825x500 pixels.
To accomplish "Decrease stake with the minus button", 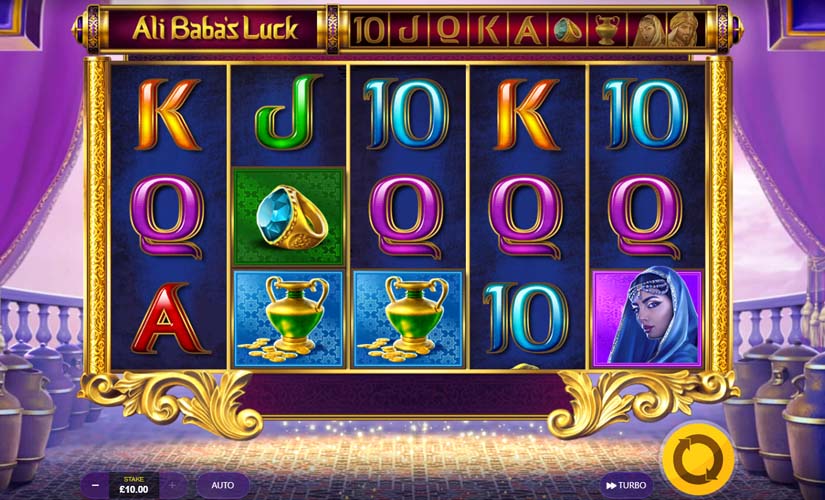I will click(94, 485).
